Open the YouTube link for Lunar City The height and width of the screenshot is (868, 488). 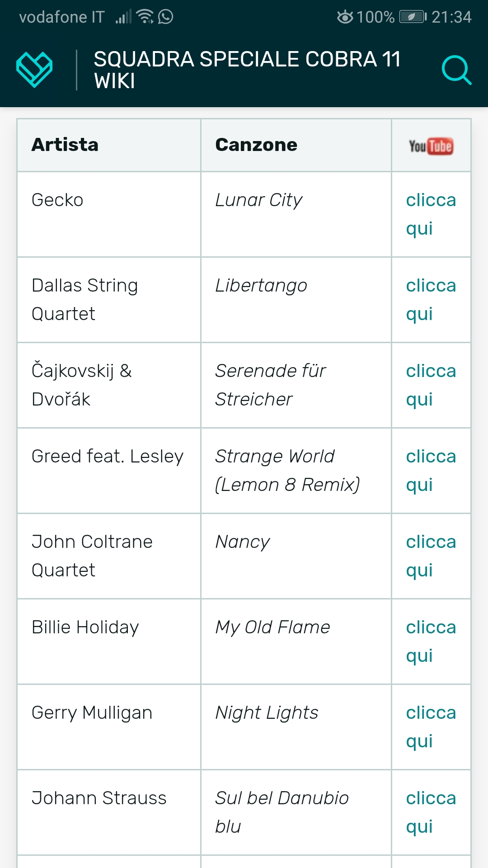pyautogui.click(x=431, y=214)
